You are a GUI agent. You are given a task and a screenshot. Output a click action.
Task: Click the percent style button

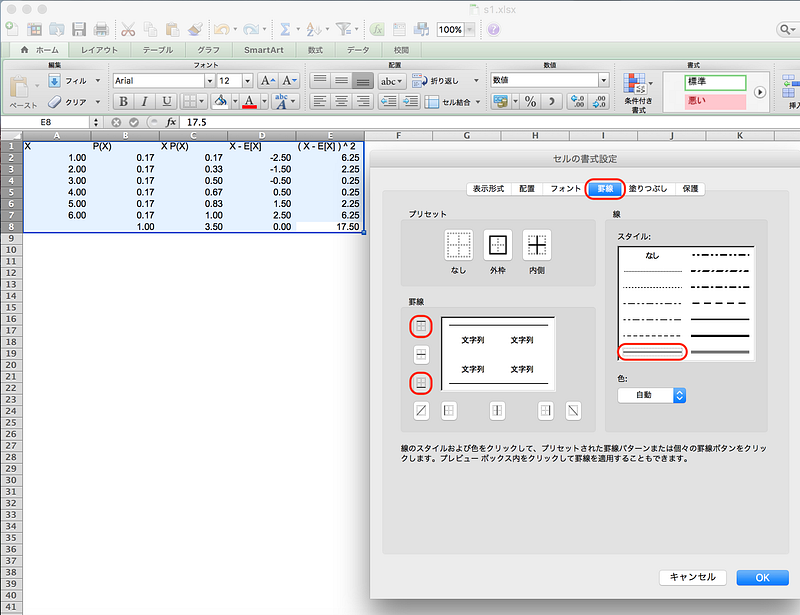click(531, 102)
